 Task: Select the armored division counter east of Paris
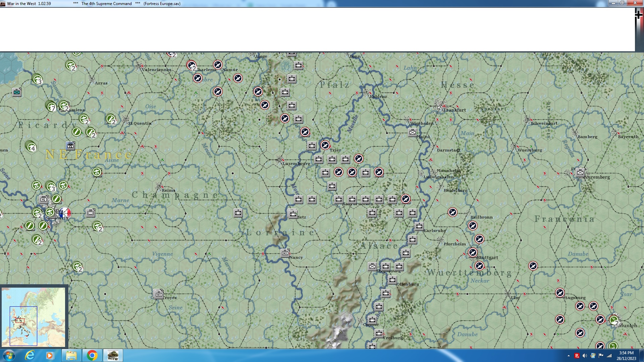(x=91, y=213)
